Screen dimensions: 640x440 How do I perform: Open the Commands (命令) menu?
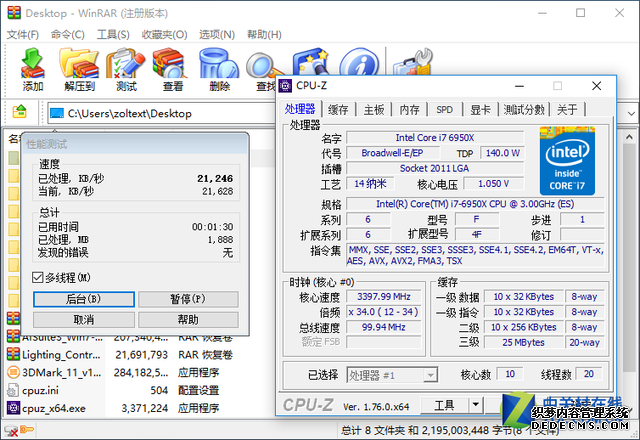pyautogui.click(x=68, y=34)
